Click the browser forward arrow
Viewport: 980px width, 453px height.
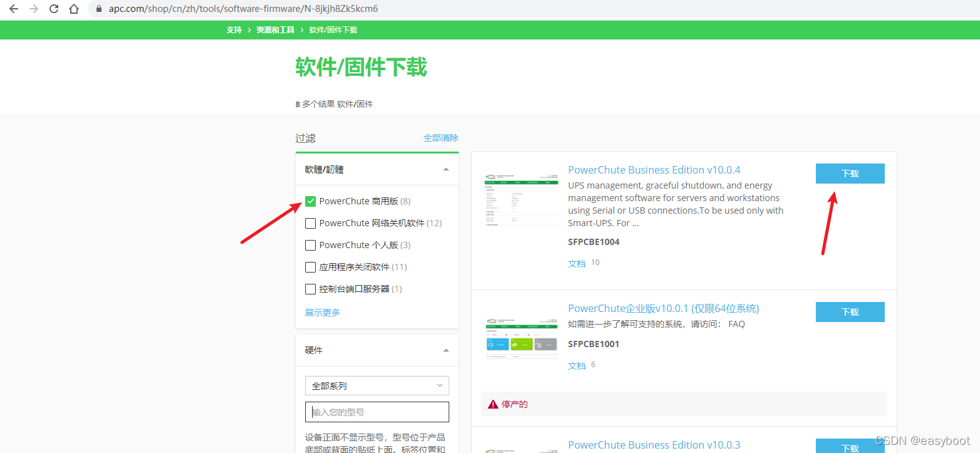[34, 9]
